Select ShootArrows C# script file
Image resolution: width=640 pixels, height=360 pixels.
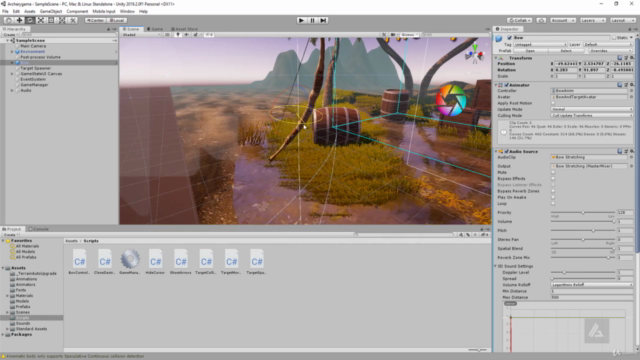tap(181, 262)
